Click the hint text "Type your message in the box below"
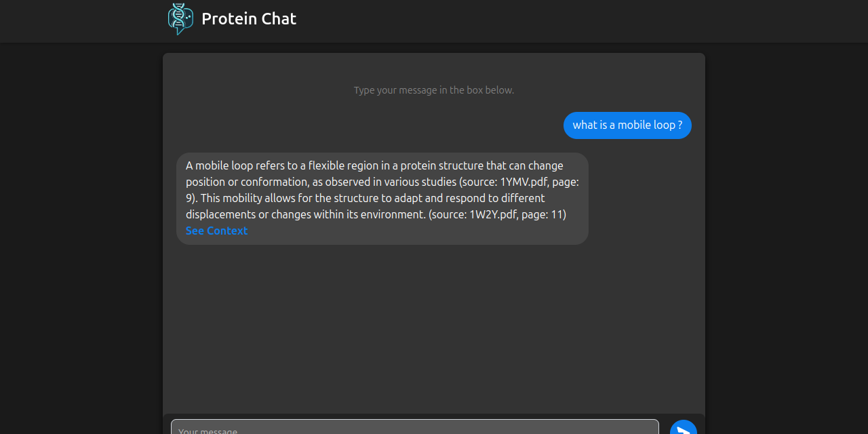868x434 pixels. coord(434,90)
